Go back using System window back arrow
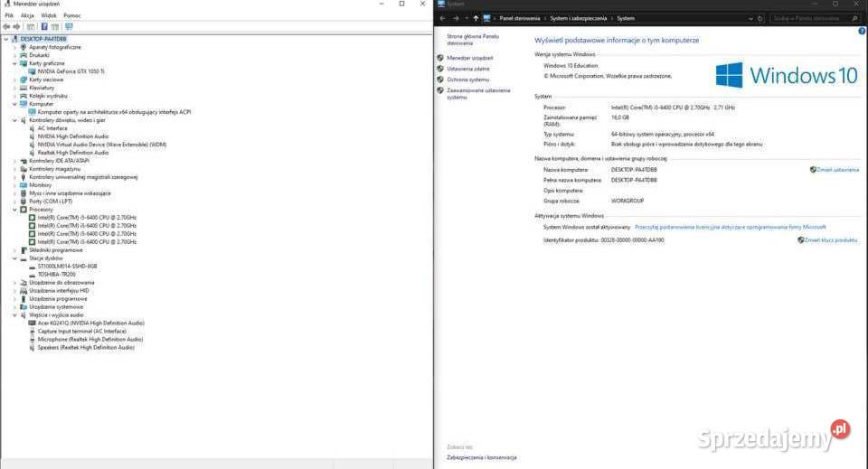This screenshot has width=868, height=469. click(x=442, y=18)
